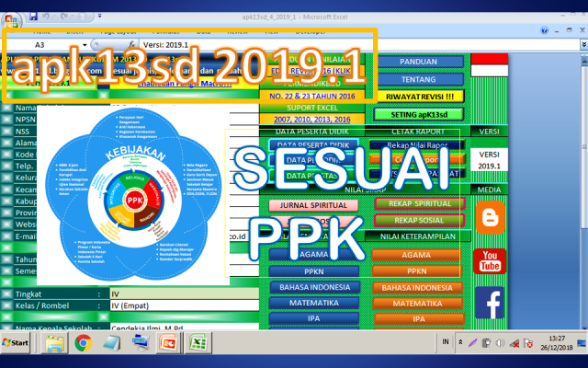The width and height of the screenshot is (588, 368).
Task: Open the Office button menu
Action: coord(11,20)
